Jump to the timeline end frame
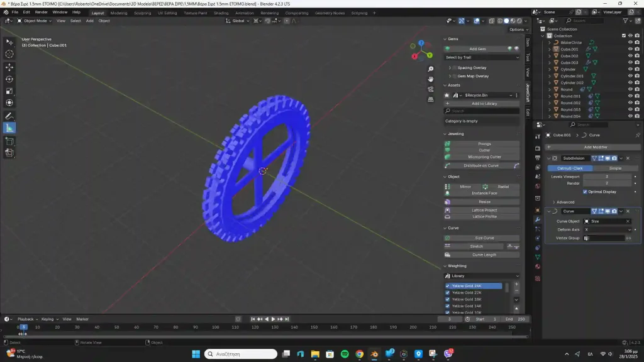This screenshot has height=362, width=644. [287, 319]
